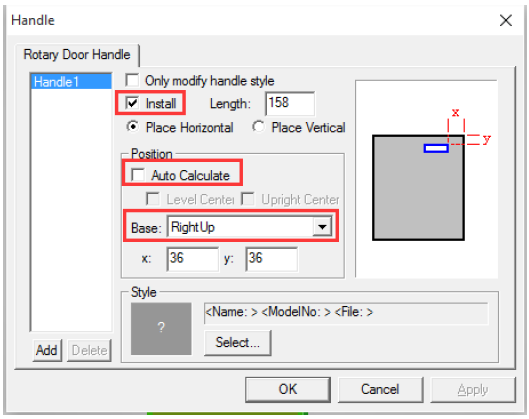The width and height of the screenshot is (529, 419).
Task: Check Only modify handle style box
Action: point(132,81)
